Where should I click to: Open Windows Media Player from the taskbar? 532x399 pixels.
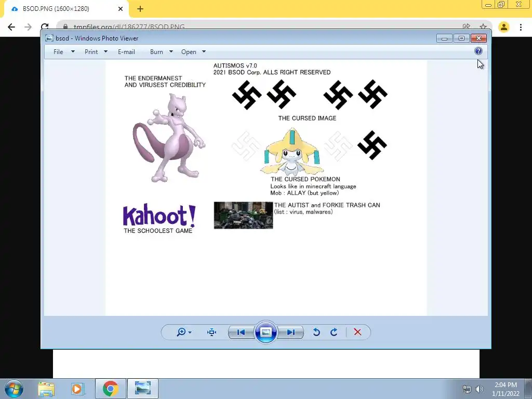77,389
